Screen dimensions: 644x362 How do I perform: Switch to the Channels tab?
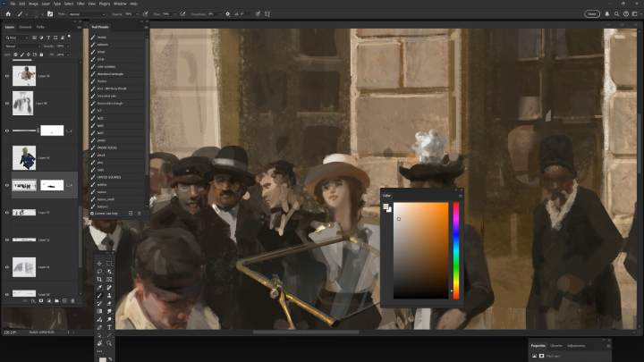(x=25, y=27)
